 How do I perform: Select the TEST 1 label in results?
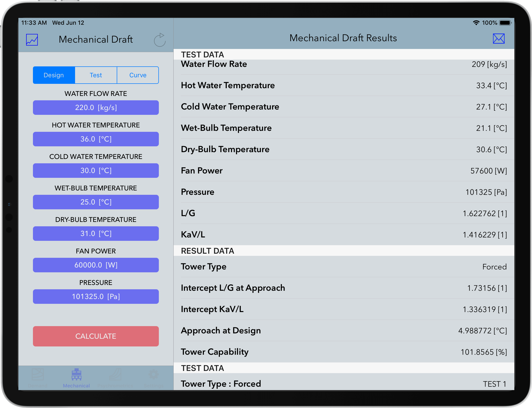tap(495, 384)
